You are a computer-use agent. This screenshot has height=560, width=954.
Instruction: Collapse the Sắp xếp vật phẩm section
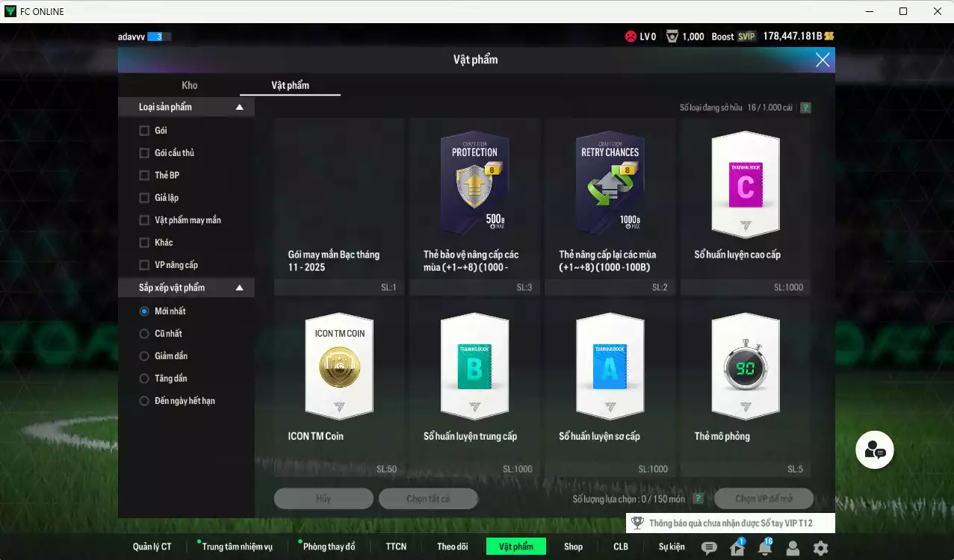pos(240,287)
